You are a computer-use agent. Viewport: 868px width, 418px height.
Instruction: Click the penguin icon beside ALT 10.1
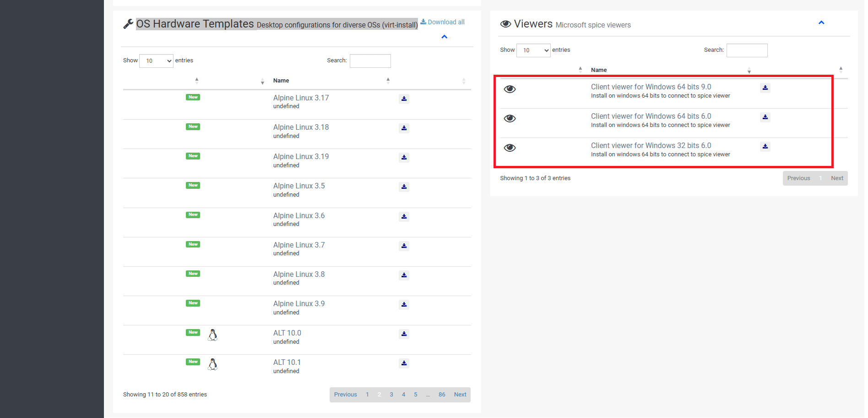point(212,364)
